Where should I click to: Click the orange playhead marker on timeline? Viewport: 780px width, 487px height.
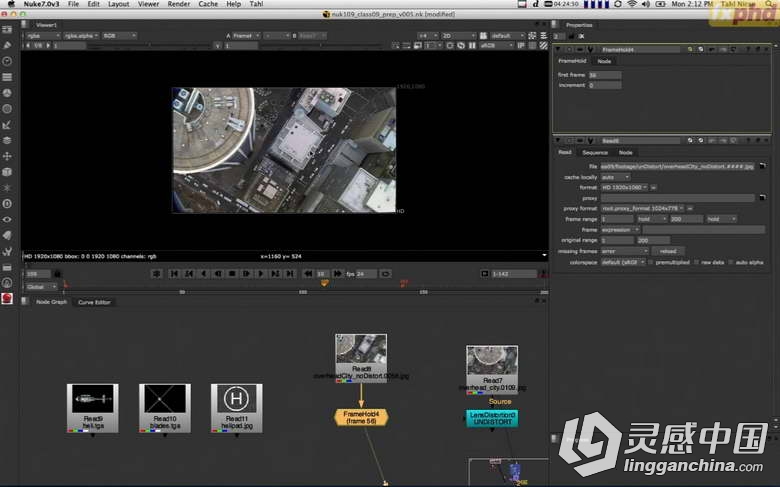pyautogui.click(x=324, y=283)
